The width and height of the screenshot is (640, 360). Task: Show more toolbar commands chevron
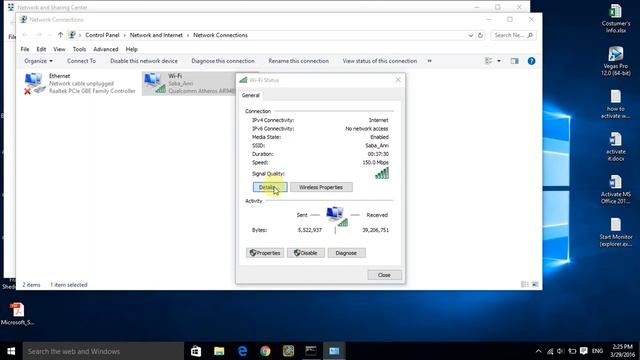[429, 61]
